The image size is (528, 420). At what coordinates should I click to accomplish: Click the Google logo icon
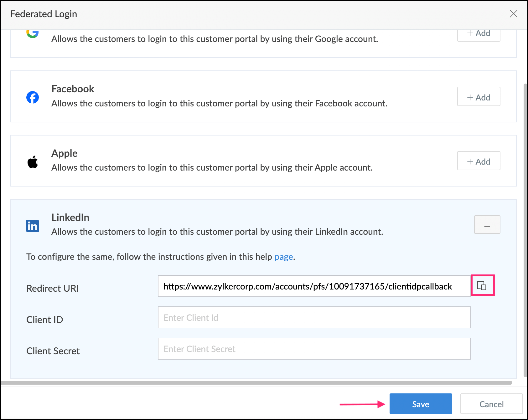tap(33, 33)
